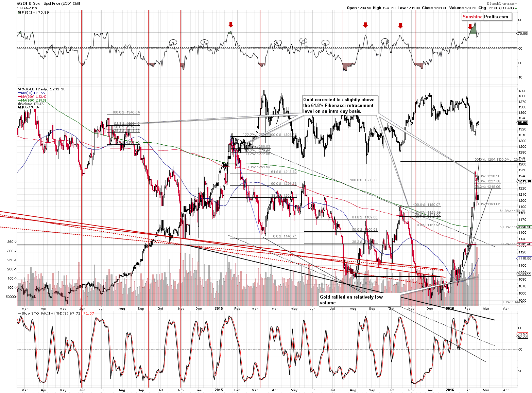This screenshot has width=532, height=393.
Task: Click the 50.0%: 1229.73 Fibonacci label
Action: [x=284, y=184]
